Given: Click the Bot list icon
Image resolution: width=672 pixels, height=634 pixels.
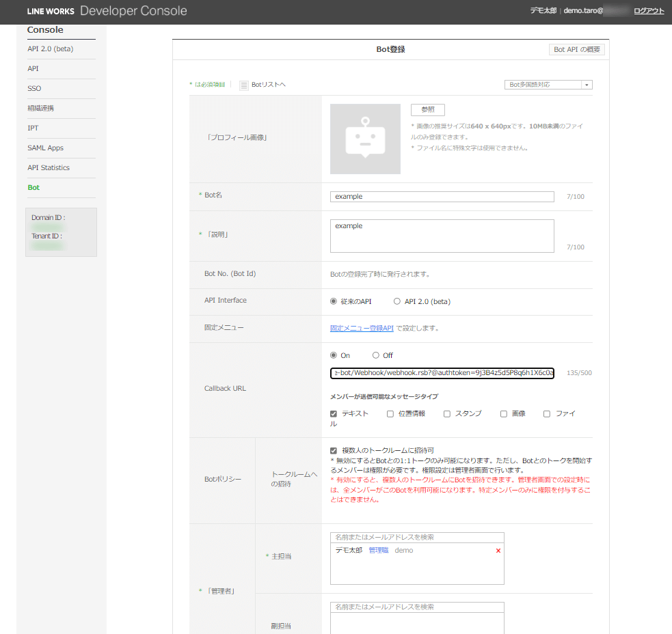Looking at the screenshot, I should pyautogui.click(x=244, y=85).
